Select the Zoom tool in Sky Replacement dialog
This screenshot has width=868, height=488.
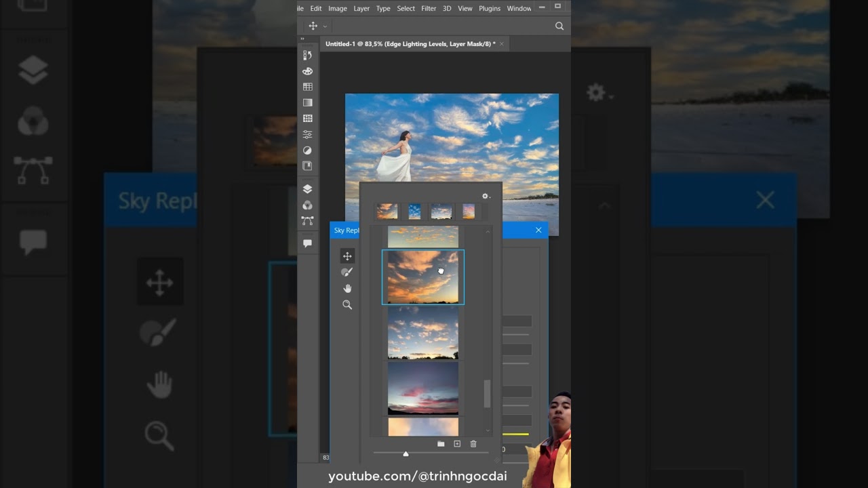347,305
